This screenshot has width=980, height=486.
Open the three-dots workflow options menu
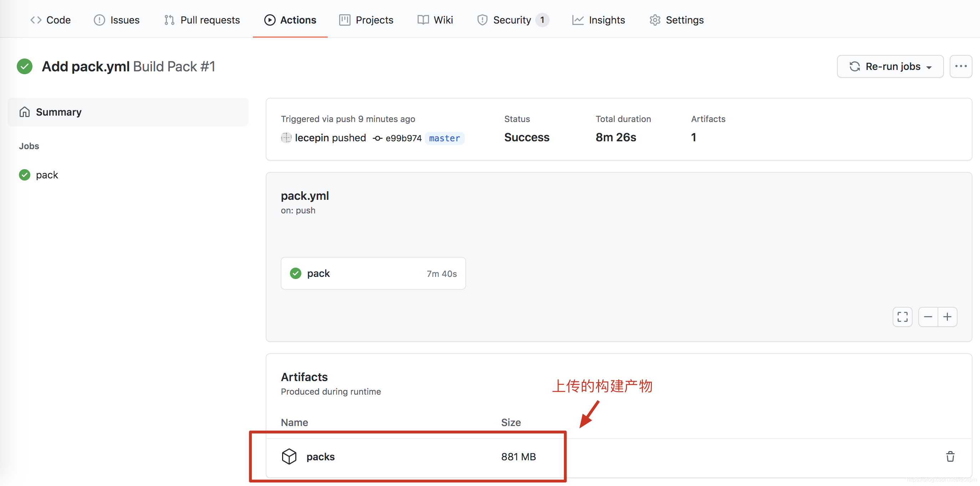coord(961,66)
